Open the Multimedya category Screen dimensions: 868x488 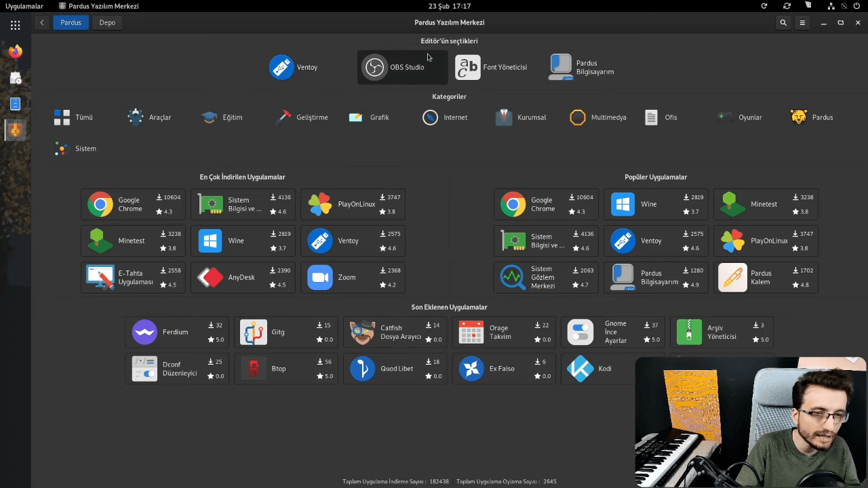point(598,117)
